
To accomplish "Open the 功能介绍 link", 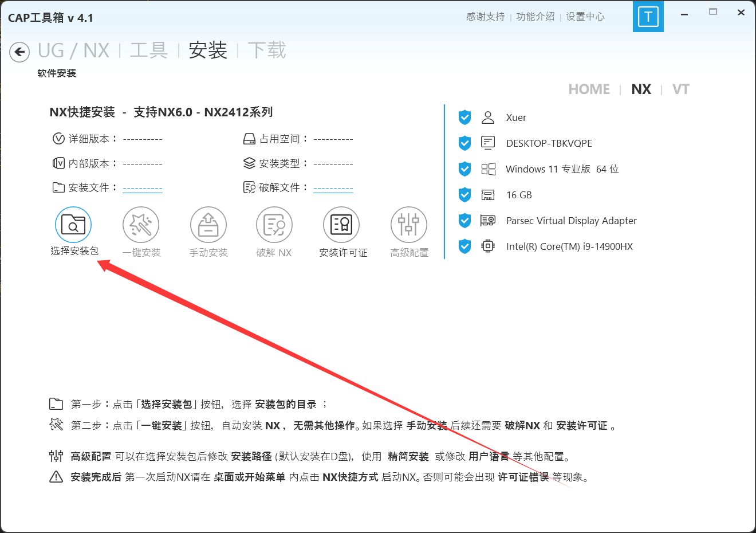I will [x=535, y=17].
